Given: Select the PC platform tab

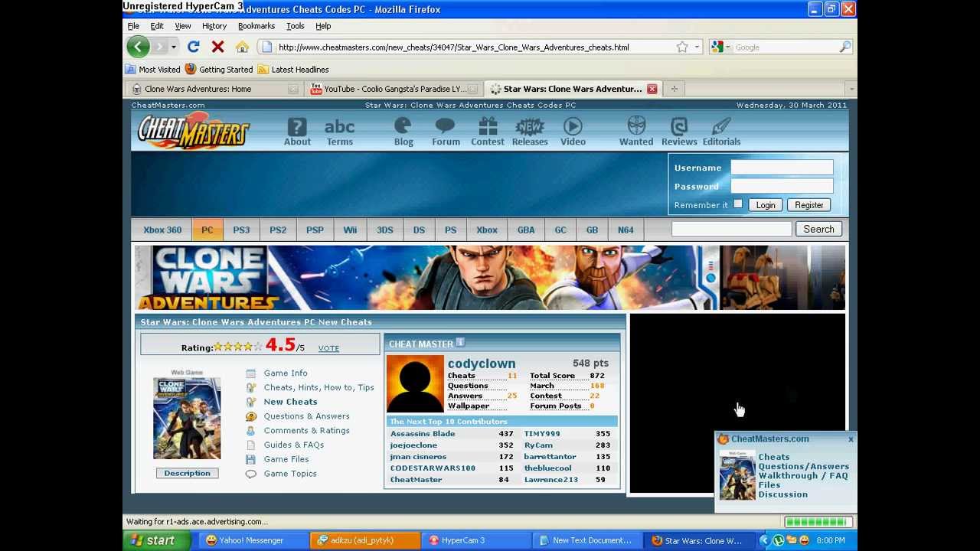Looking at the screenshot, I should pyautogui.click(x=207, y=230).
